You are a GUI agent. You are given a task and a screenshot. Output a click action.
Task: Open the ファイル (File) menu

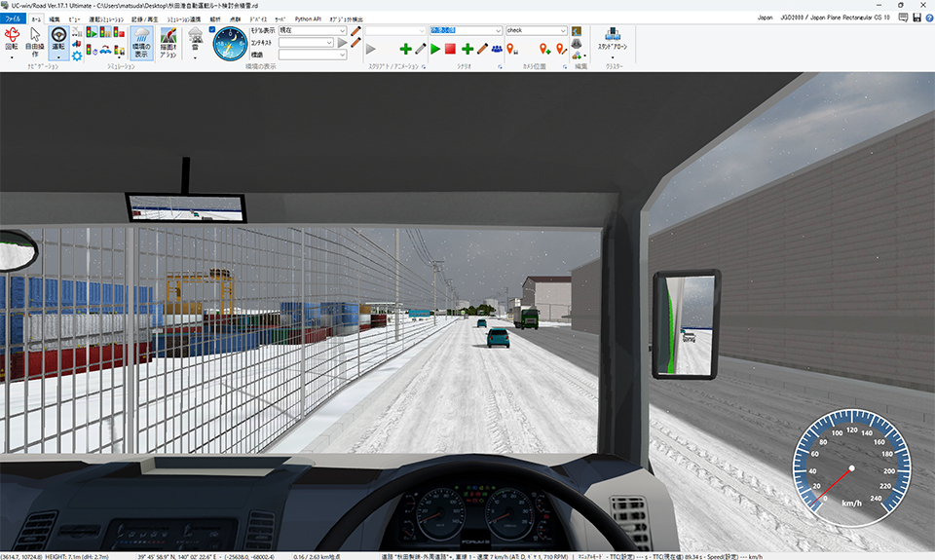(x=13, y=19)
